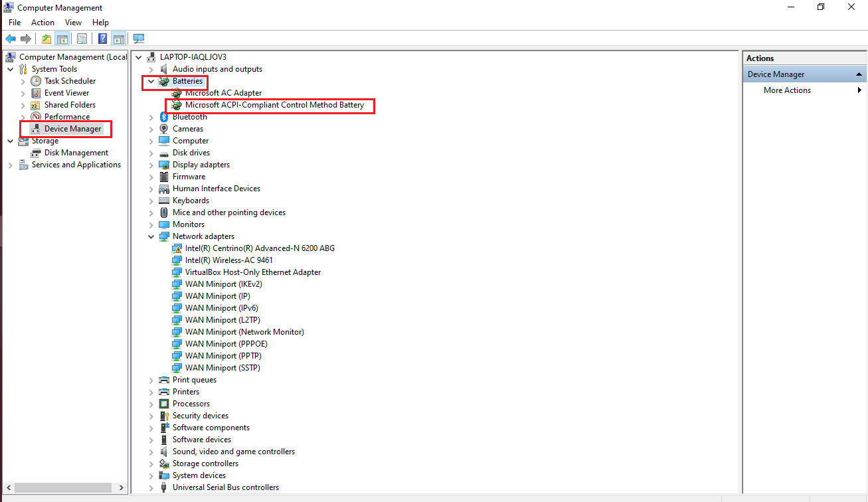Expand Human Interface Devices category
This screenshot has width=868, height=502.
151,189
